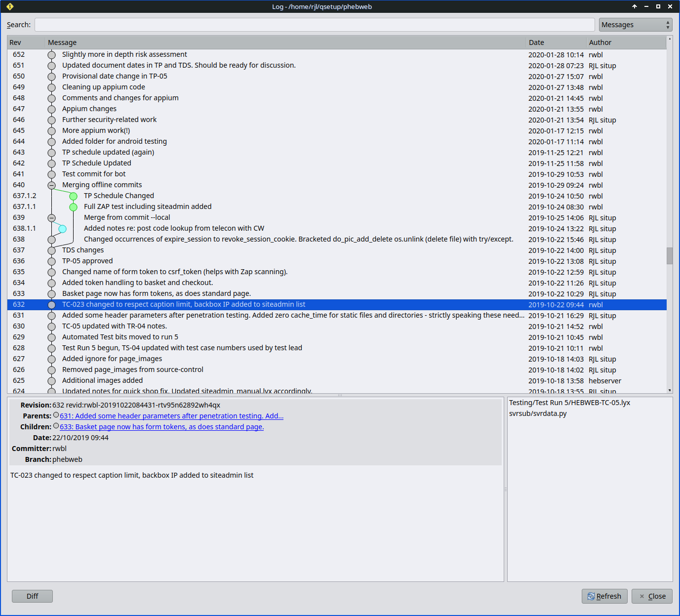Click scrollbar down arrow of revision list
Viewport: 680px width, 616px height.
point(670,390)
